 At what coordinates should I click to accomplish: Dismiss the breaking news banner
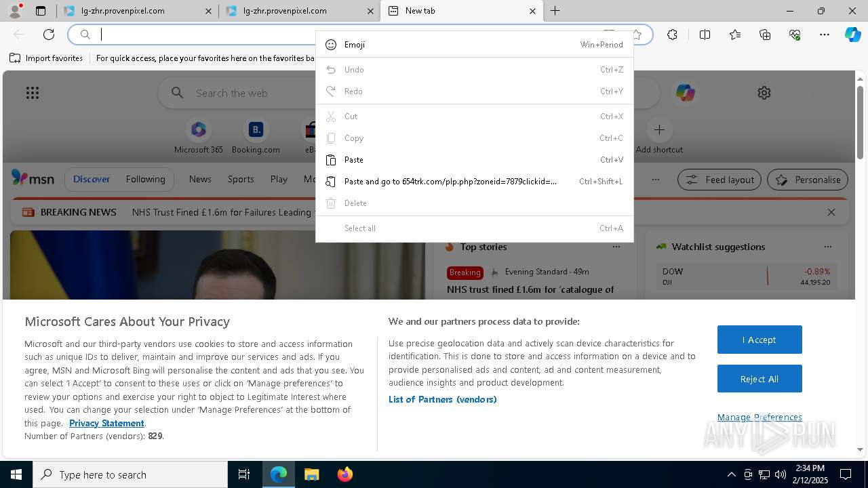coord(831,212)
